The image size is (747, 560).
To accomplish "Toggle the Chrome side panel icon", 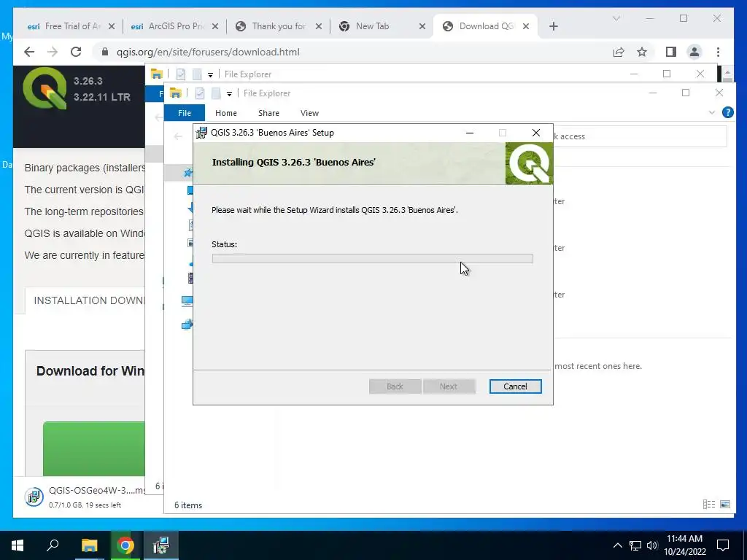I will tap(671, 52).
